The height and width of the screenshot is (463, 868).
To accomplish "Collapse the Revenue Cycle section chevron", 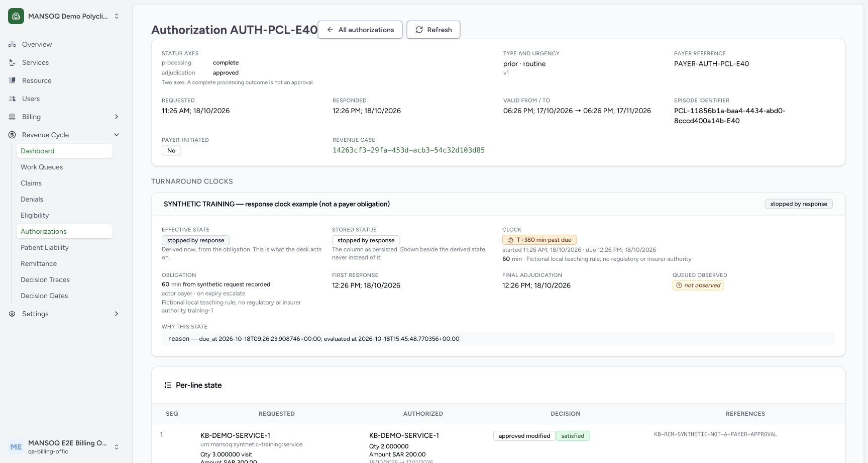I will tap(117, 135).
